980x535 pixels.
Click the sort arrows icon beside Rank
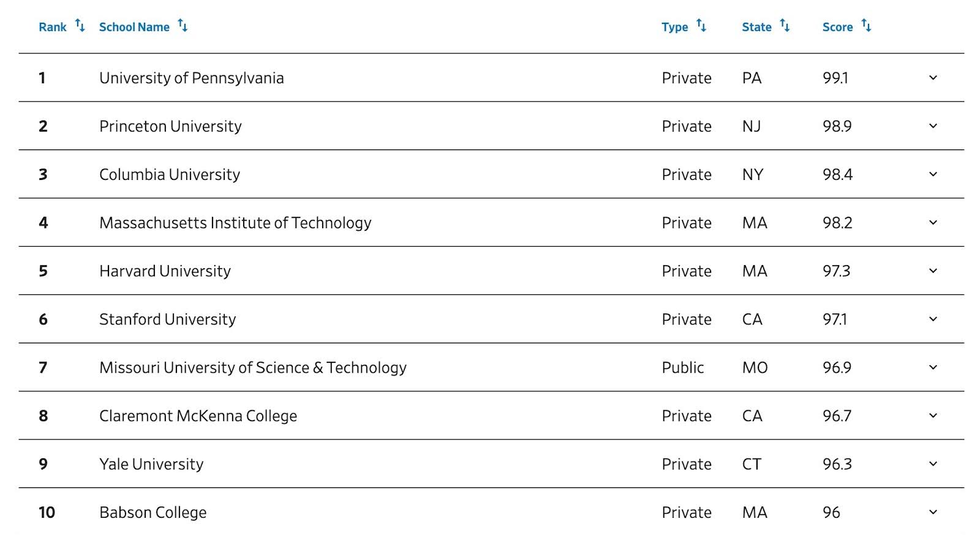point(80,26)
